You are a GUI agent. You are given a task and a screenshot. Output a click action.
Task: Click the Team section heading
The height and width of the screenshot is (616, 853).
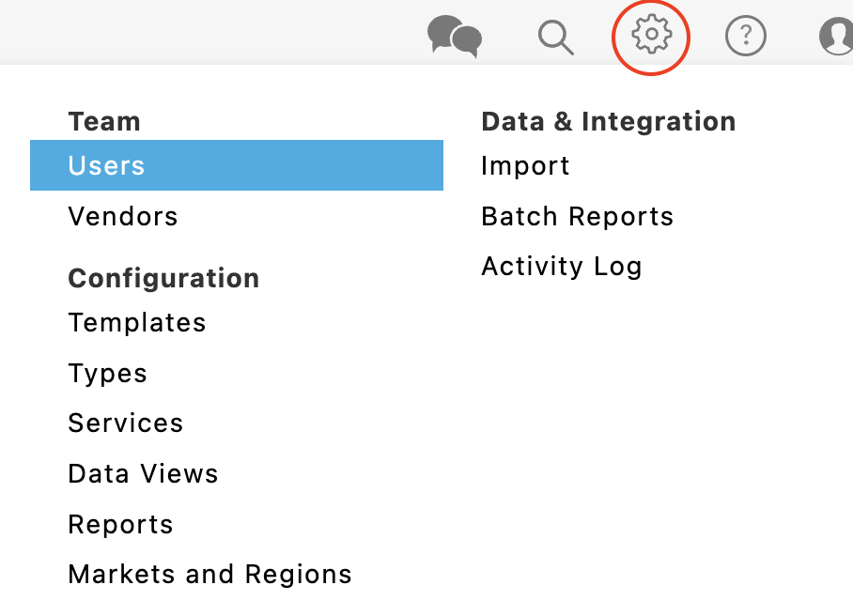pos(104,121)
